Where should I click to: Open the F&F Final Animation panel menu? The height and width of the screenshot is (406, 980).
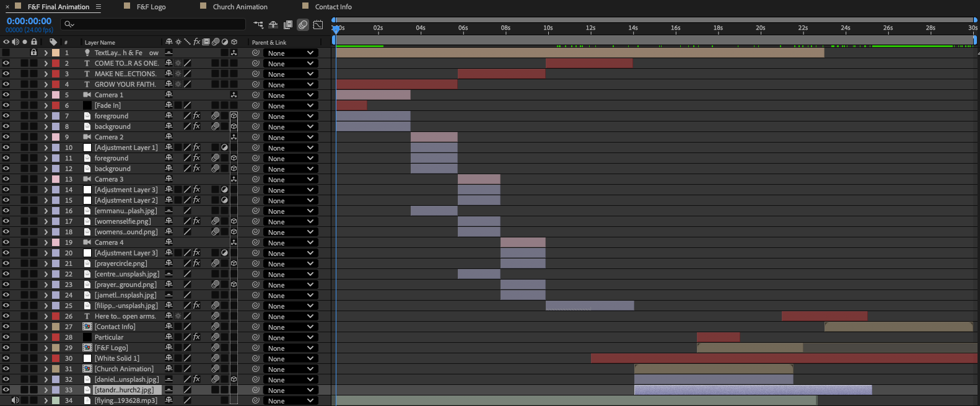tap(98, 7)
